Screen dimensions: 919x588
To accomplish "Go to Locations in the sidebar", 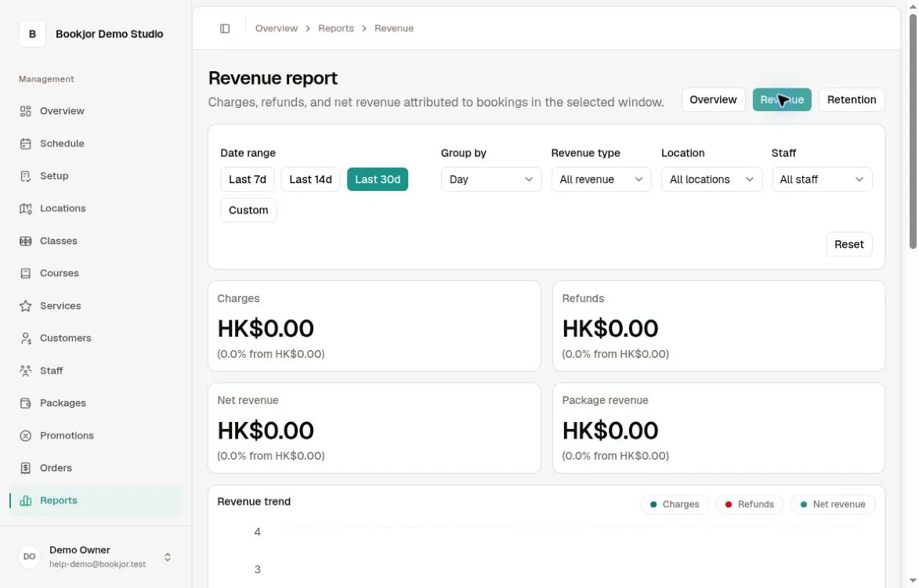I will click(x=96, y=208).
